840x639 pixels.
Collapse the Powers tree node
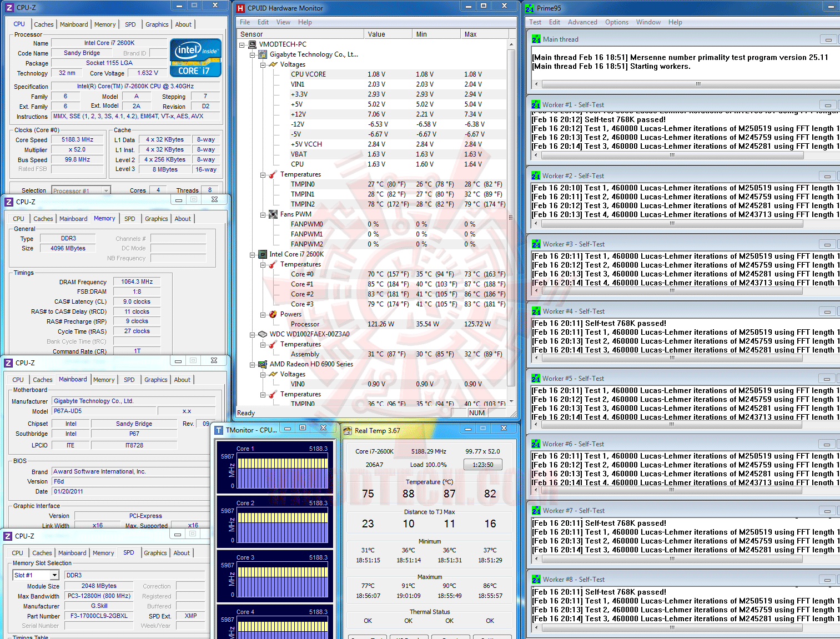point(263,314)
